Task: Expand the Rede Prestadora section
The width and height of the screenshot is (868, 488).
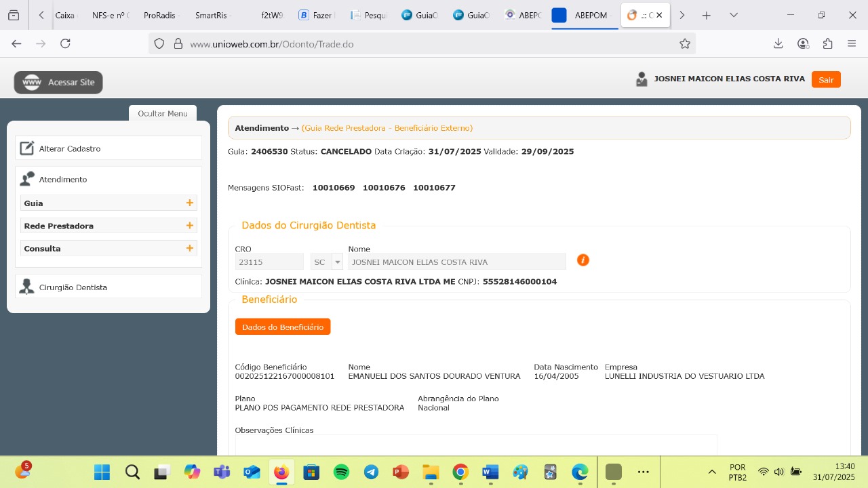Action: (190, 226)
